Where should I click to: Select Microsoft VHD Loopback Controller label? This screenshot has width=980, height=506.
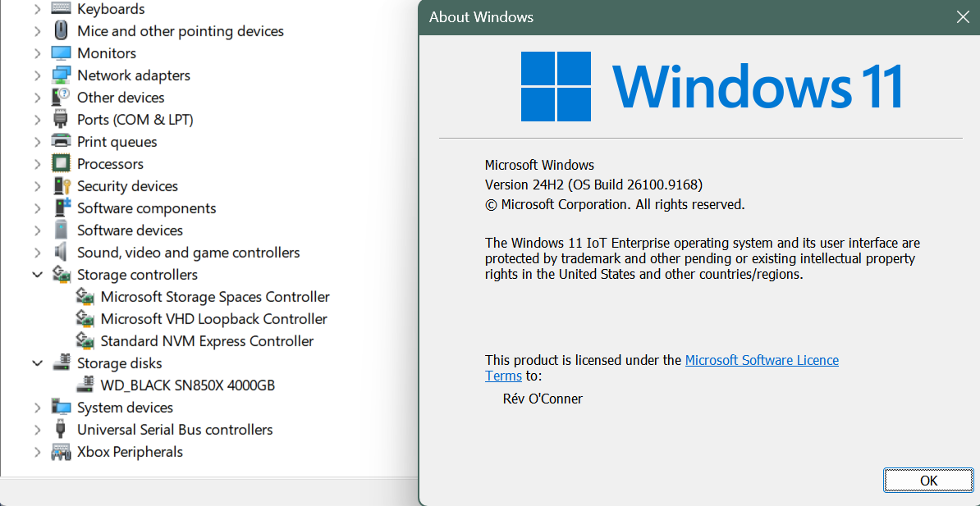(213, 319)
